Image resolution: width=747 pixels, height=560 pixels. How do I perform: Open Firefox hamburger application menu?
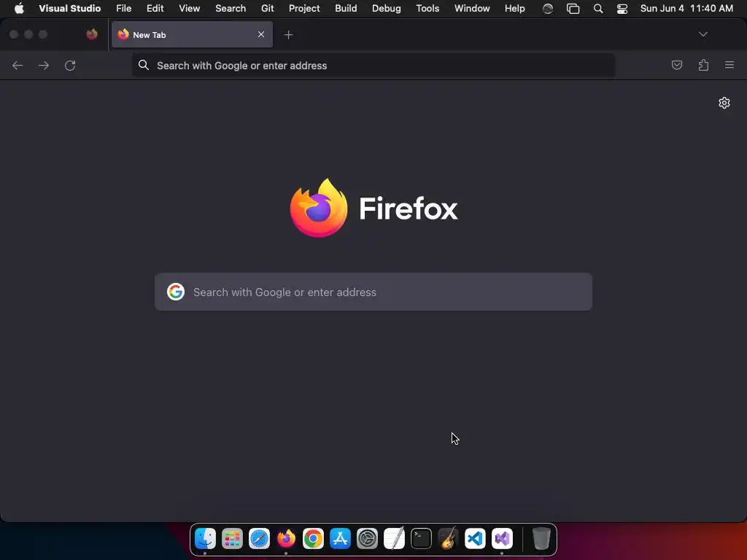click(x=729, y=65)
